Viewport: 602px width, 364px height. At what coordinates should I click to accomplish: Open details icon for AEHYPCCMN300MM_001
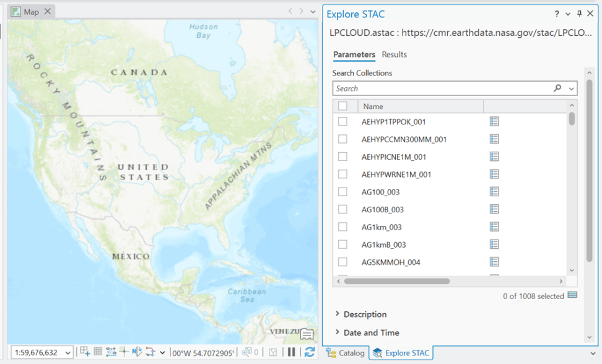[494, 139]
